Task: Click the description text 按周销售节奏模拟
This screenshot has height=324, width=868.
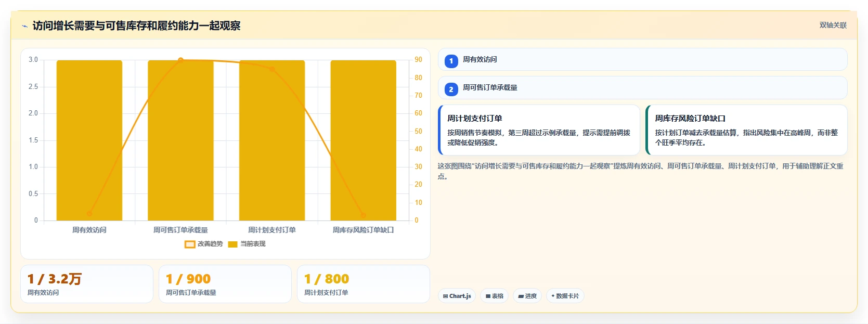Action: point(539,138)
